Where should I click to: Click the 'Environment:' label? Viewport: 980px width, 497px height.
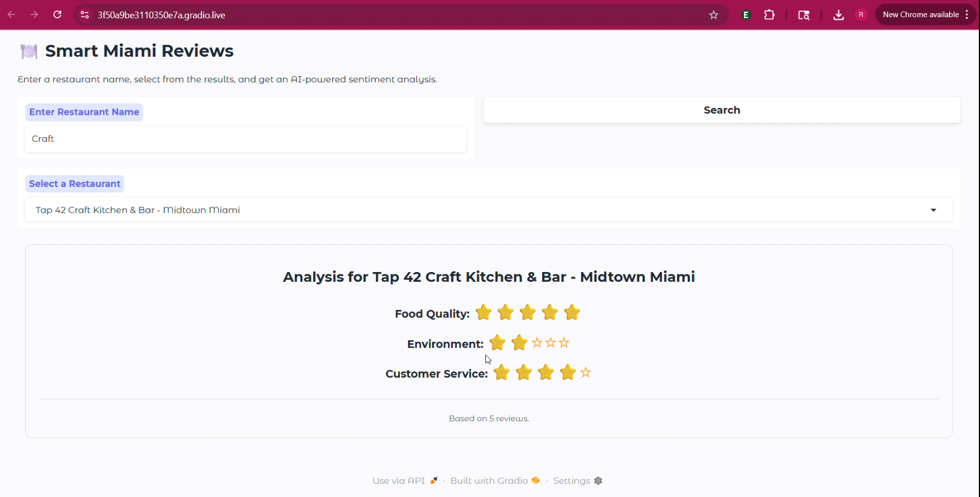445,344
